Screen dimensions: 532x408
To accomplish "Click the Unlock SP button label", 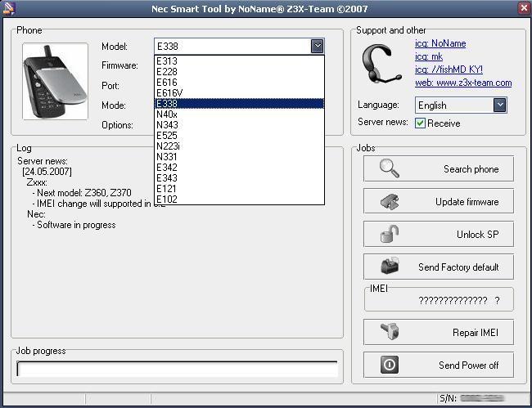I will pos(477,235).
